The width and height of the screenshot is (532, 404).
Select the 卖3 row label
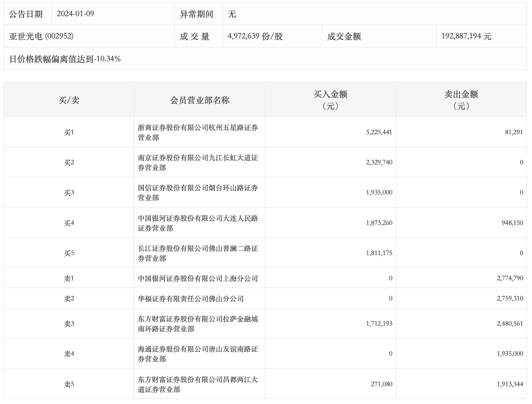(69, 324)
